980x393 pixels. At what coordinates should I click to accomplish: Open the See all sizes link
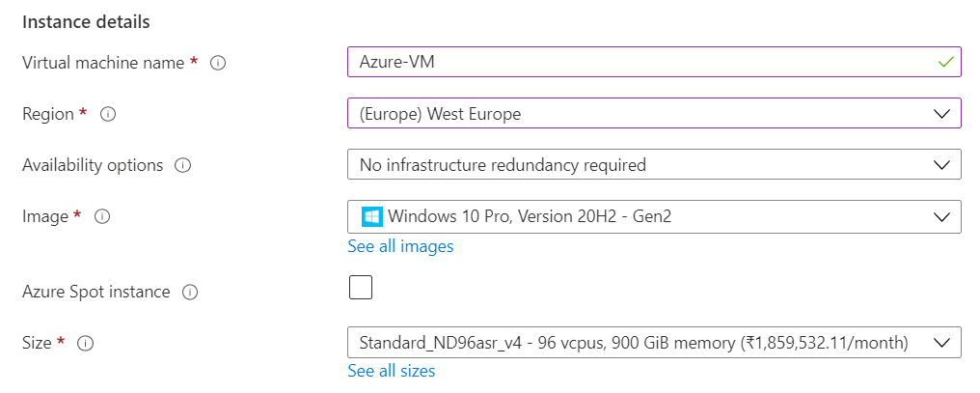[392, 371]
